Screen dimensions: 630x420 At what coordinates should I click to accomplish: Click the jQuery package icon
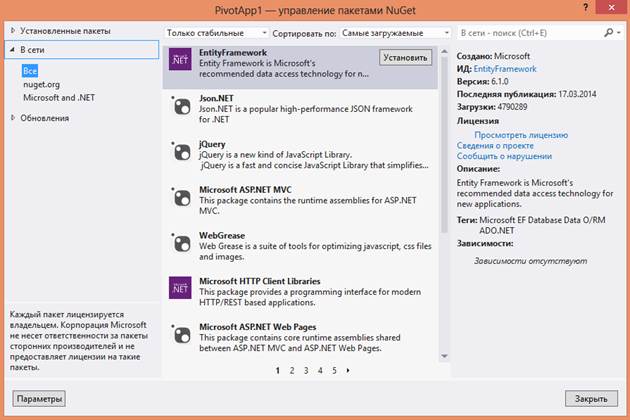[x=181, y=152]
